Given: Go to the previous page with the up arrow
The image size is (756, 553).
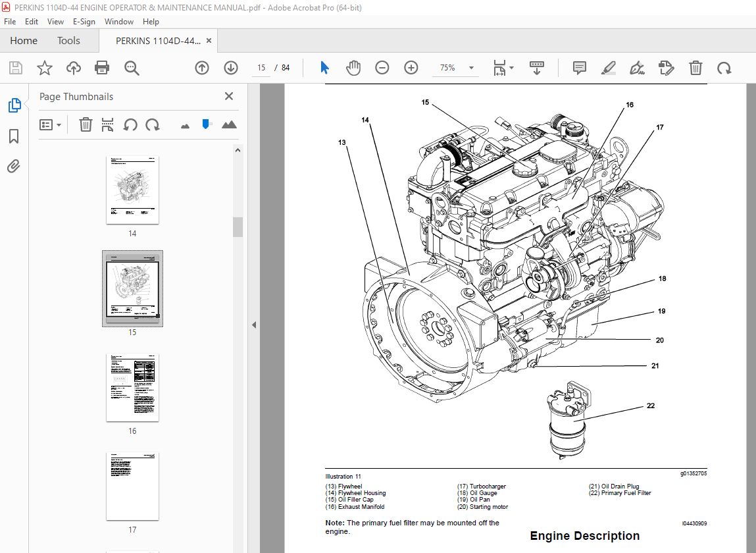Looking at the screenshot, I should [x=202, y=68].
